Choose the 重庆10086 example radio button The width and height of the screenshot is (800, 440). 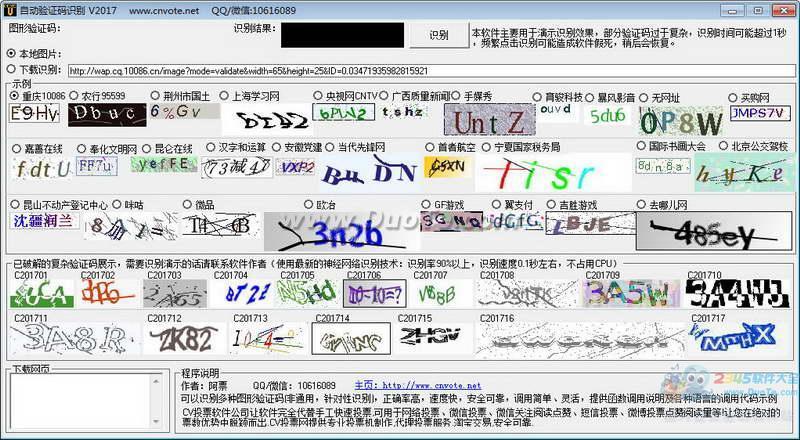pos(14,96)
